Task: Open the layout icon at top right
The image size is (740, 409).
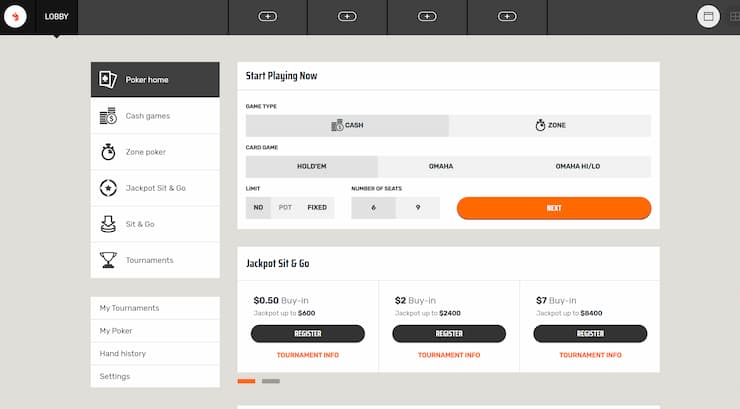Action: [708, 17]
